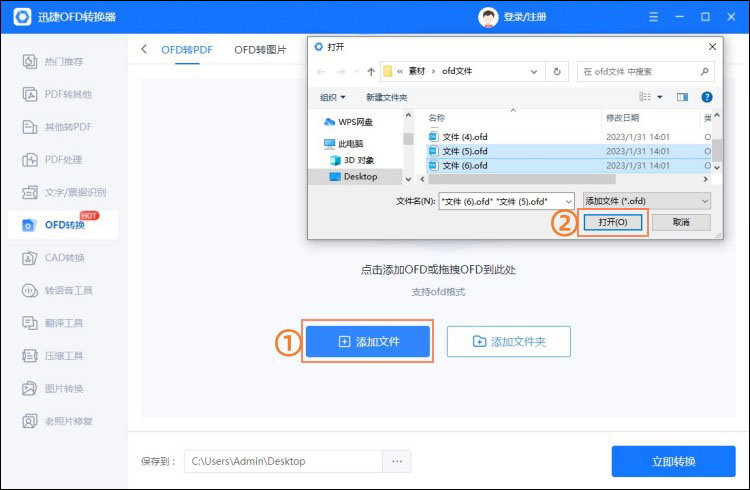Open 转语音工具 in the sidebar
750x490 pixels.
pyautogui.click(x=57, y=290)
